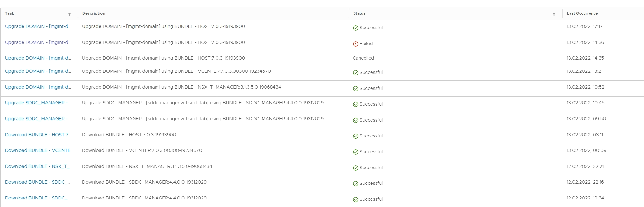This screenshot has width=644, height=207.
Task: Open the Task column filter icon
Action: 69,14
